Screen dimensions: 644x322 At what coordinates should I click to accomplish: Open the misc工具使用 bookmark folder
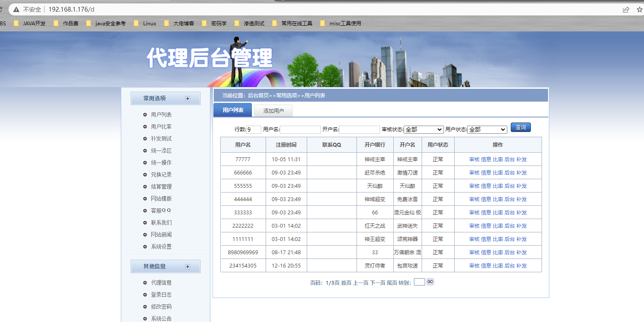click(341, 24)
